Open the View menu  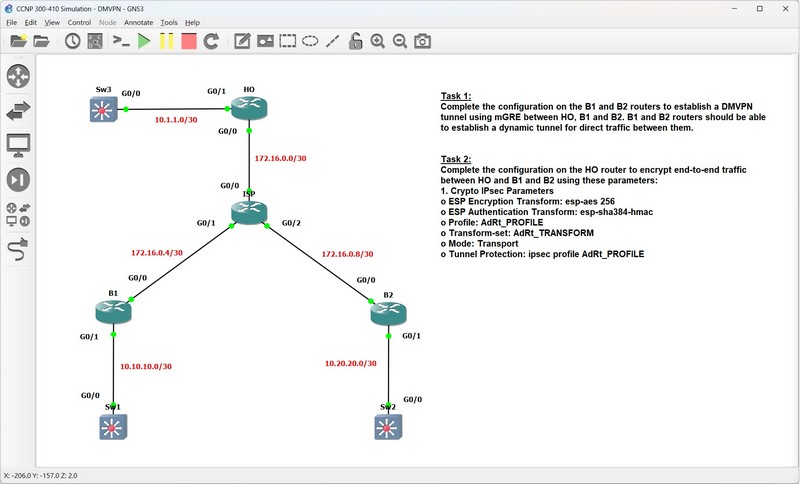(x=52, y=22)
